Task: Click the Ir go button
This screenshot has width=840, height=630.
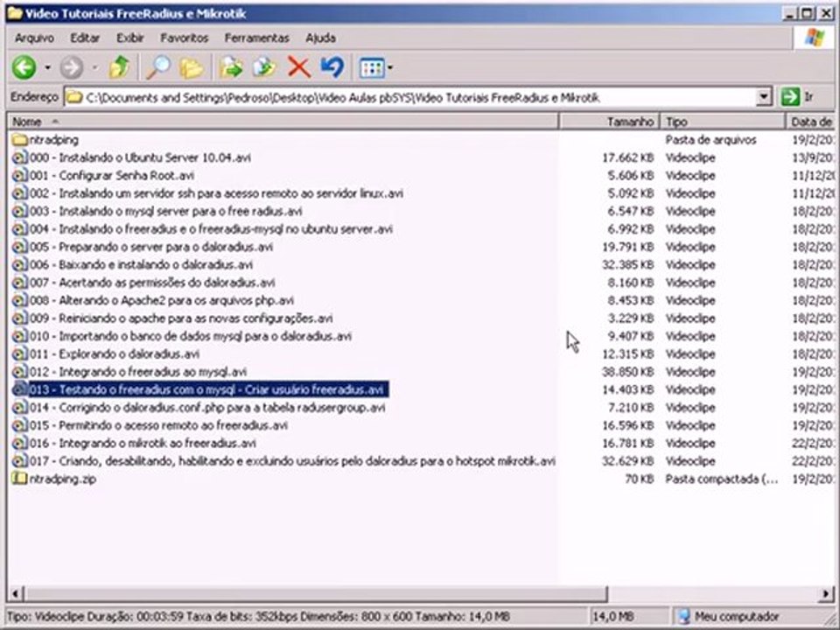Action: (x=798, y=97)
